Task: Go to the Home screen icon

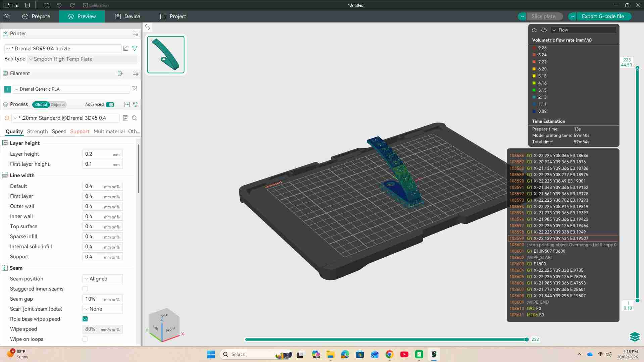Action: click(x=7, y=16)
